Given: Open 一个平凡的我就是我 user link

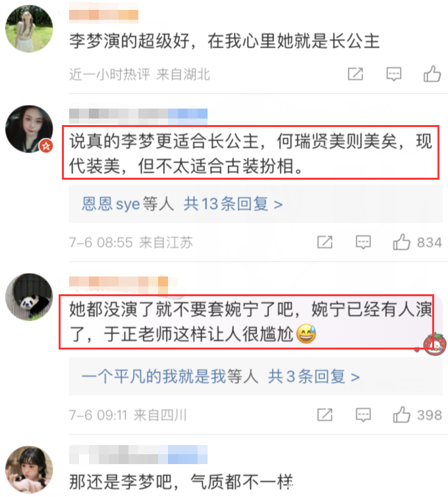Looking at the screenshot, I should click(x=154, y=377).
